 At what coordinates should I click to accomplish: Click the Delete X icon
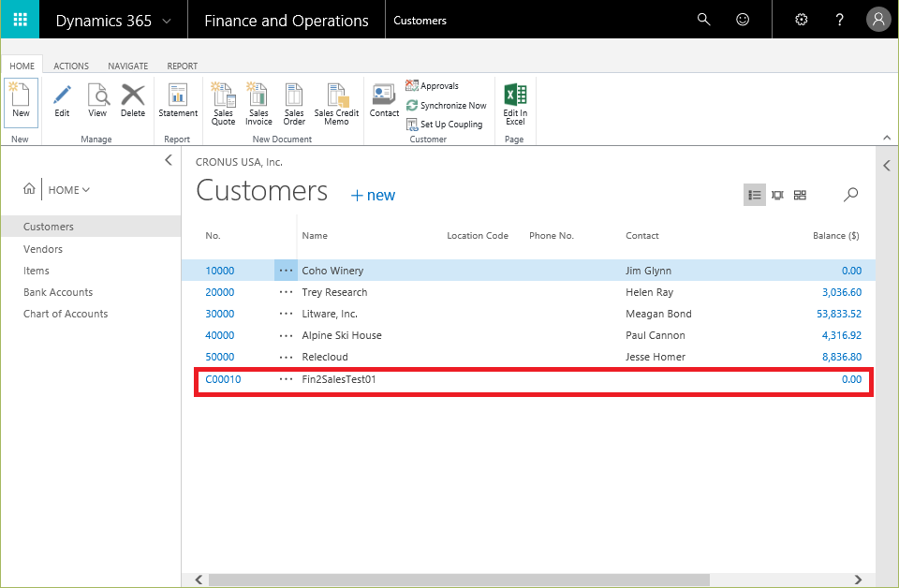point(133,101)
